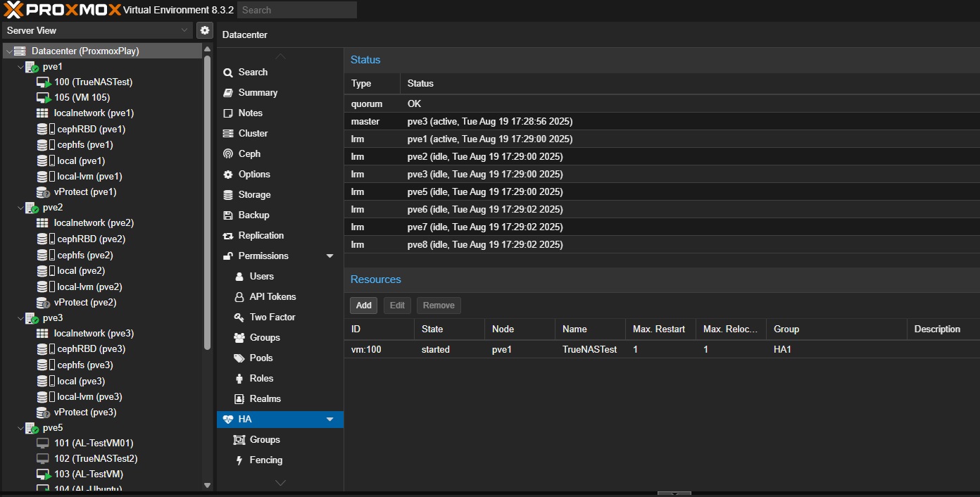Click the running VM 100 TrueNASTest icon

coord(44,82)
